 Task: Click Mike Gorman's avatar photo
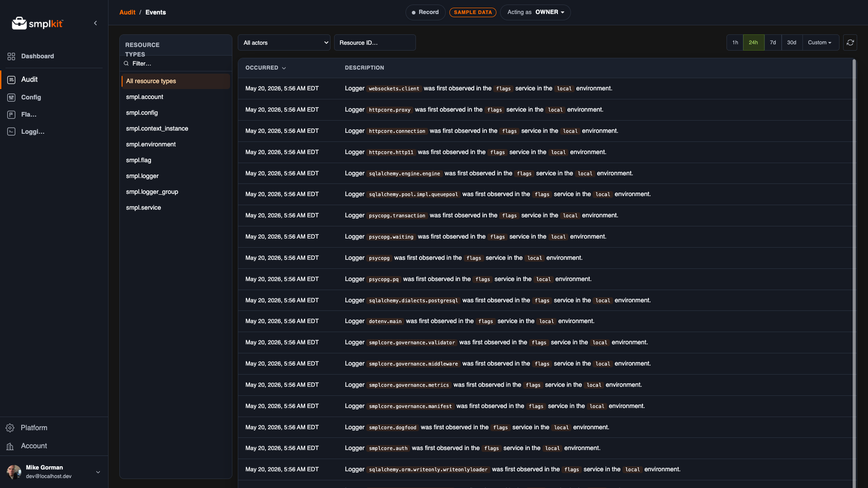[14, 472]
